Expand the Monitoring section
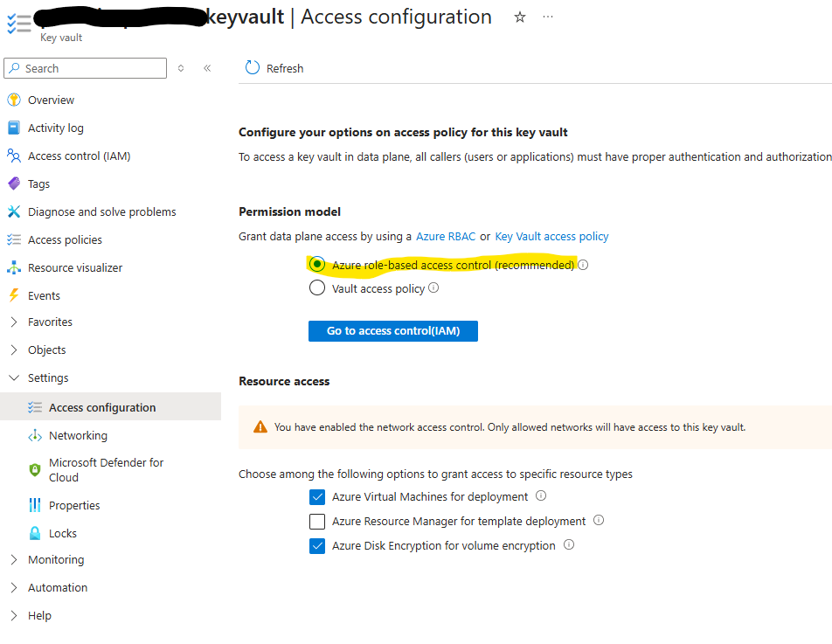832x644 pixels. (x=14, y=559)
